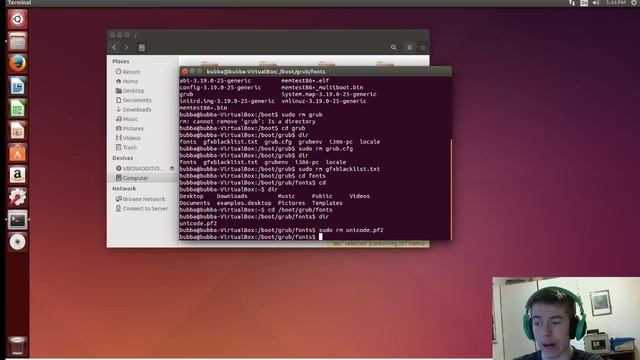Viewport: 640px width, 360px height.
Task: Click 'unicode.pf2' listing in terminal
Action: 198,224
